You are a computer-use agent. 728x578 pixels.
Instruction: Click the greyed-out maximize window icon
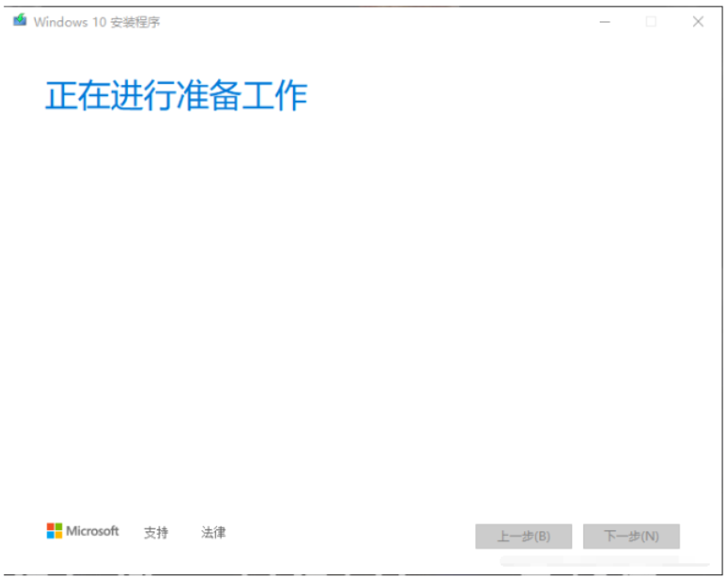[x=651, y=22]
